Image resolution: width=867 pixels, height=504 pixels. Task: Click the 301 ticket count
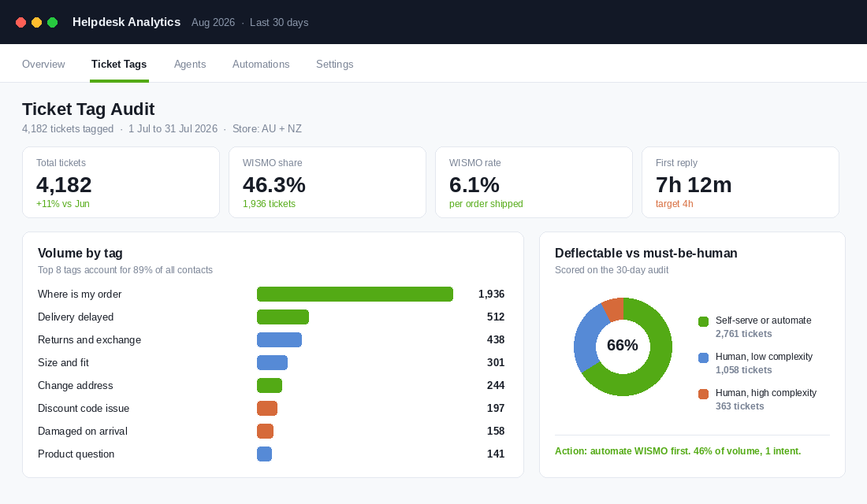496,362
